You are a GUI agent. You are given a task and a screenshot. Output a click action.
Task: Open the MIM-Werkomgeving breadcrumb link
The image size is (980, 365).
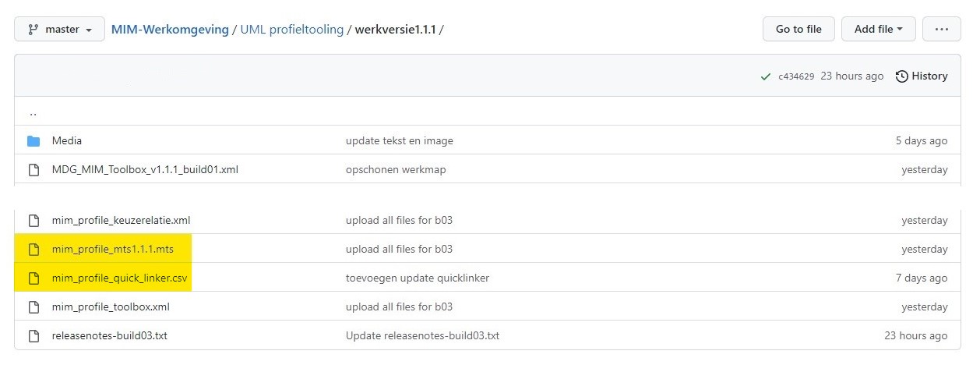170,29
